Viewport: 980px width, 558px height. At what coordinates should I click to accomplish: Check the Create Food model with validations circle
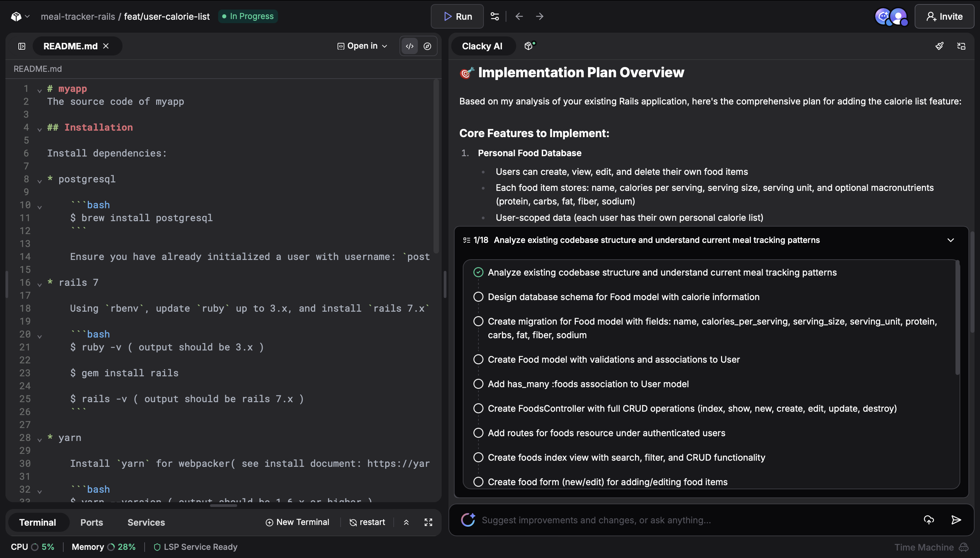point(478,360)
